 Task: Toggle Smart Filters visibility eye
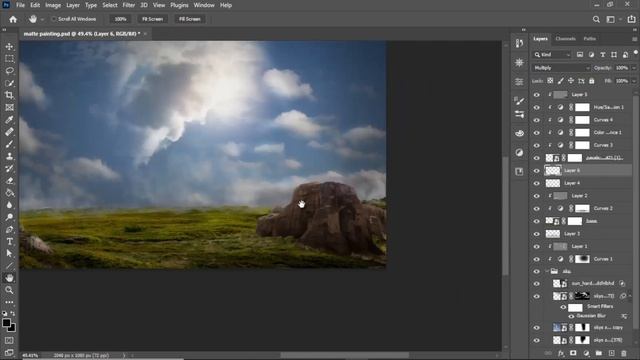tap(563, 307)
